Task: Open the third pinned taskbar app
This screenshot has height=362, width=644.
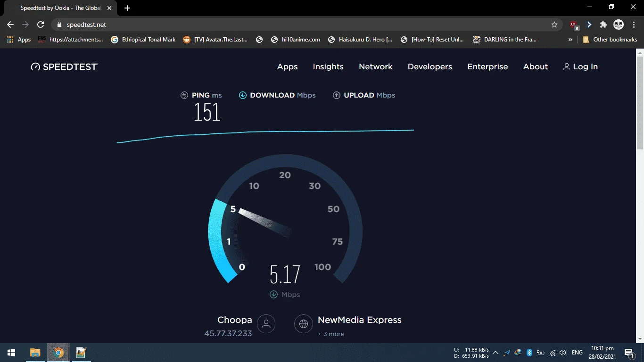Action: [x=81, y=353]
